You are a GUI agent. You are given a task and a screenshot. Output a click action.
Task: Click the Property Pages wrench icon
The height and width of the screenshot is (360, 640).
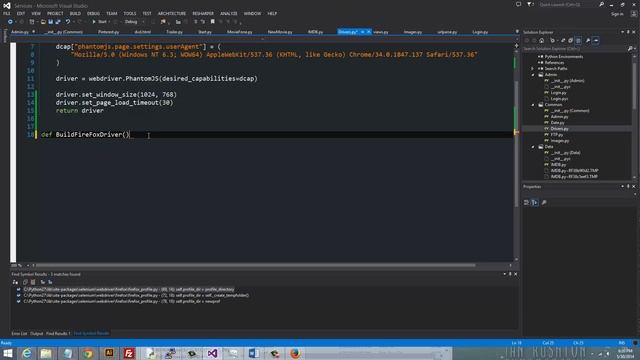(x=544, y=202)
